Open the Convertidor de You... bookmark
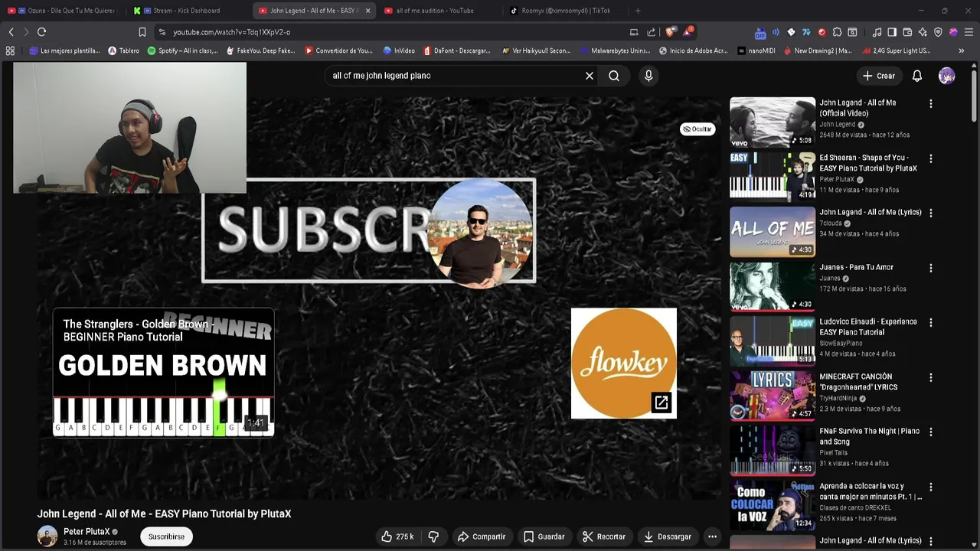 click(338, 51)
